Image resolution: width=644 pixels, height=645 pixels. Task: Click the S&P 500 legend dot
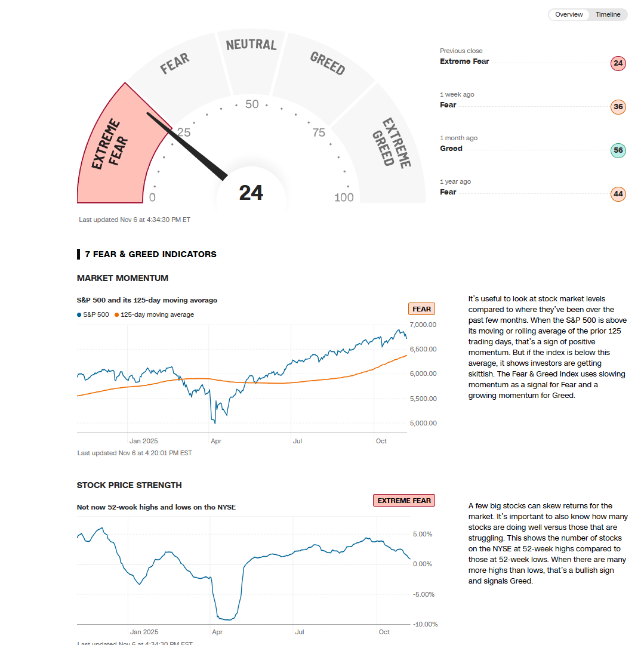tap(79, 314)
